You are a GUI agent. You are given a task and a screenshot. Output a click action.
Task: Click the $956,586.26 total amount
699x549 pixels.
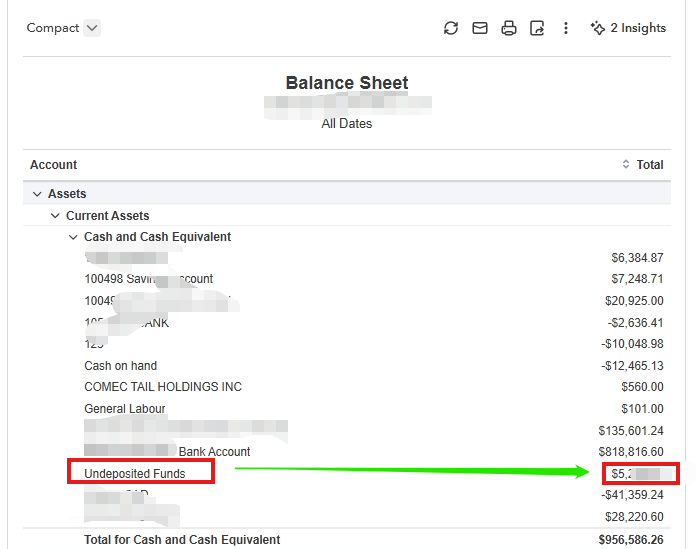[x=627, y=540]
